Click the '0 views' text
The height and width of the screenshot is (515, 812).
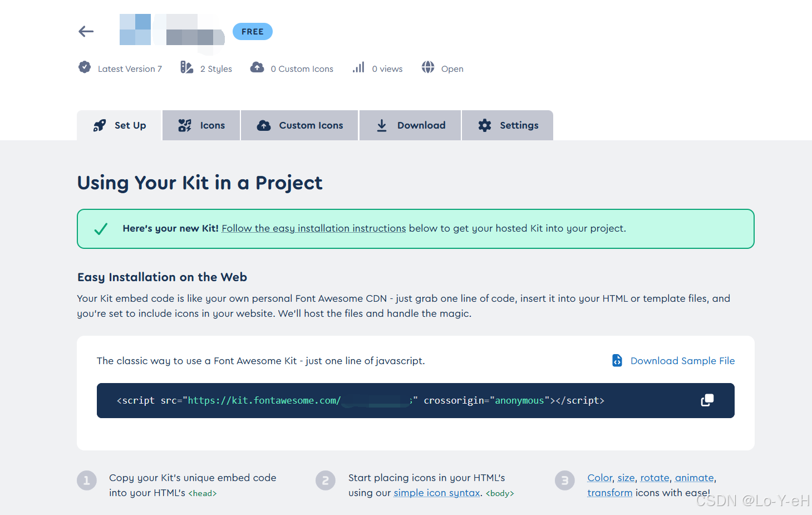[x=387, y=69]
